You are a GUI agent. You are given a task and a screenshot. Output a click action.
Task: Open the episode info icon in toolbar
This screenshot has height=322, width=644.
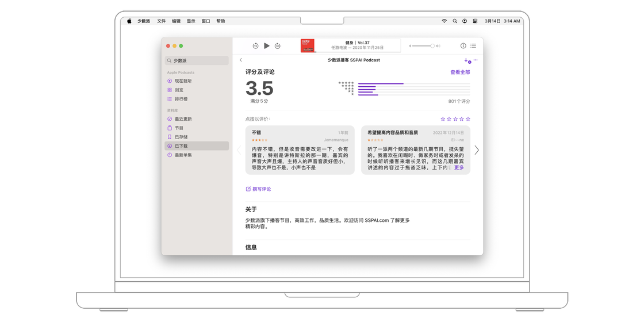pyautogui.click(x=463, y=45)
